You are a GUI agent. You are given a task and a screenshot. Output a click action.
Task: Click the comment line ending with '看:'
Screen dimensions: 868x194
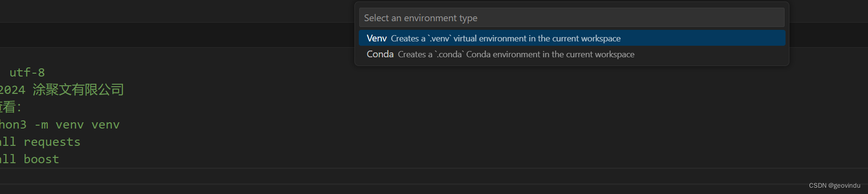(x=11, y=107)
